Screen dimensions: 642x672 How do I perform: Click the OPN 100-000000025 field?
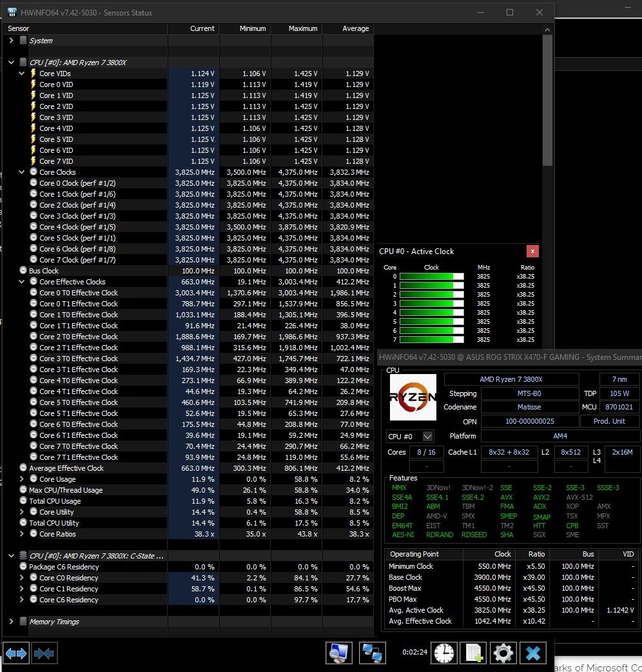click(x=529, y=421)
